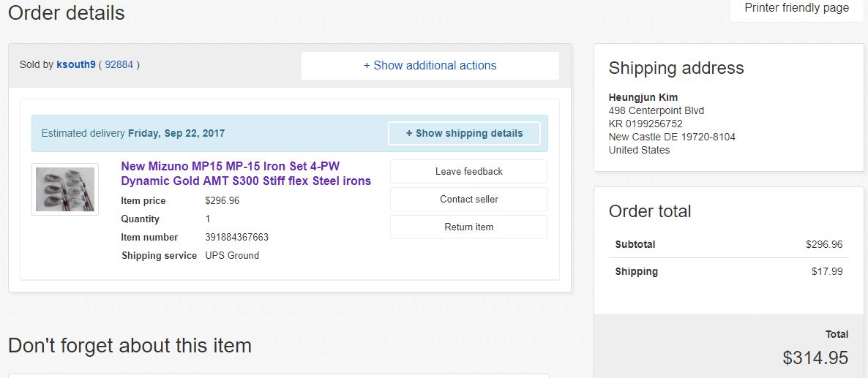Click the Order total heading

(649, 211)
